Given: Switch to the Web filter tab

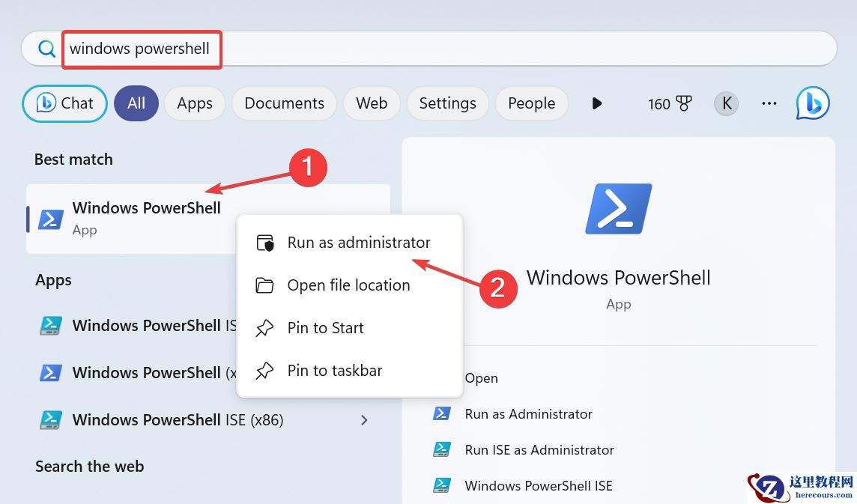Looking at the screenshot, I should coord(372,103).
